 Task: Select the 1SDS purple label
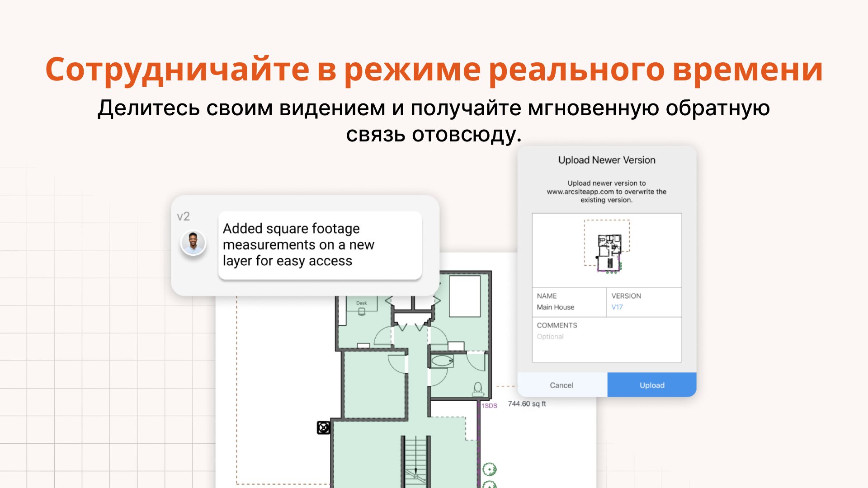[489, 406]
